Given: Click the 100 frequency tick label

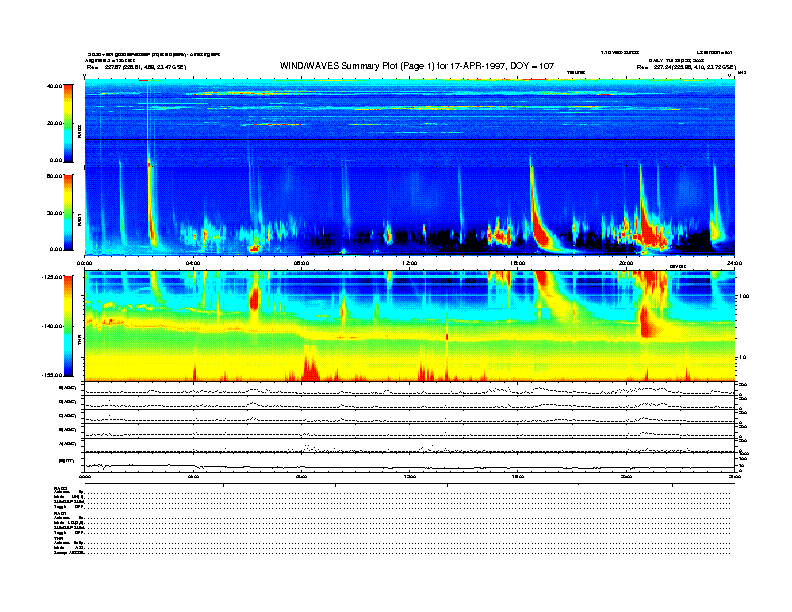Looking at the screenshot, I should point(744,296).
